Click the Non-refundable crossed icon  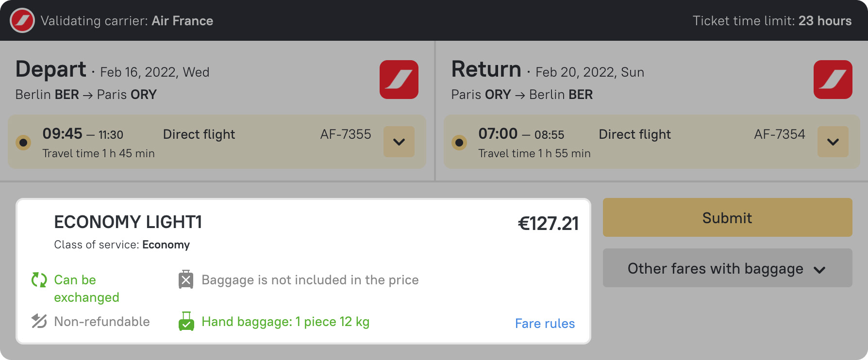39,321
